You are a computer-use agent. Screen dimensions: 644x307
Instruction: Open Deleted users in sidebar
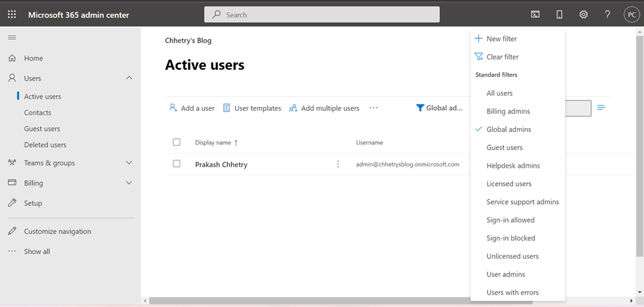pos(45,145)
